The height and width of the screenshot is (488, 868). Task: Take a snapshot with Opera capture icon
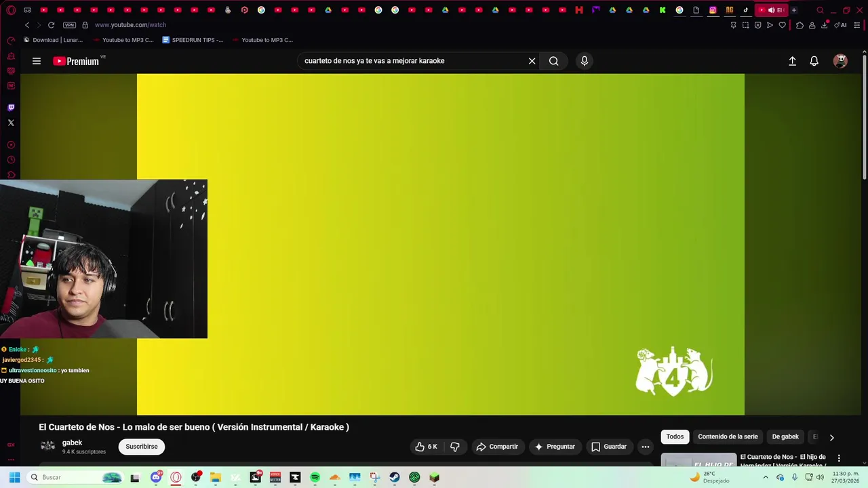point(745,25)
